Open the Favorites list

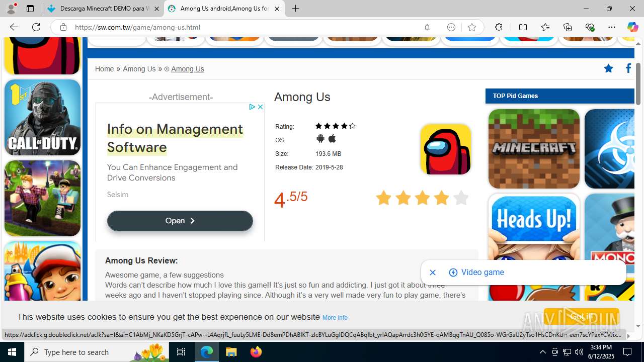click(545, 27)
